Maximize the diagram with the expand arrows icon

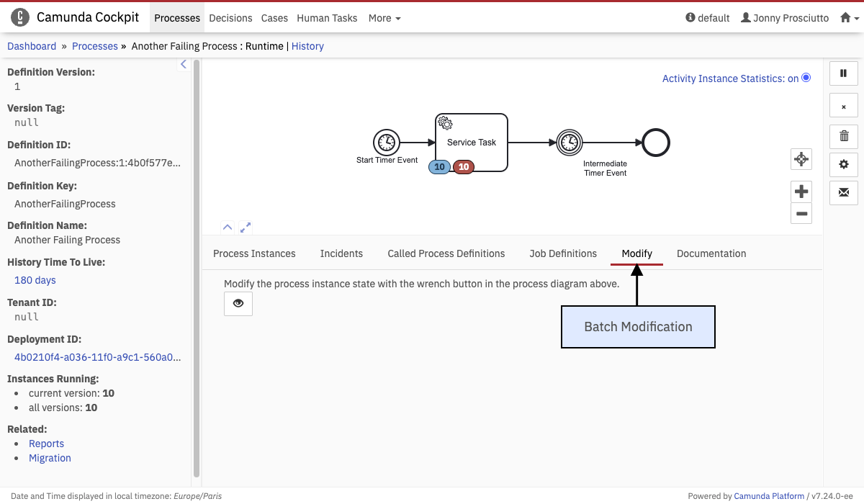[246, 227]
